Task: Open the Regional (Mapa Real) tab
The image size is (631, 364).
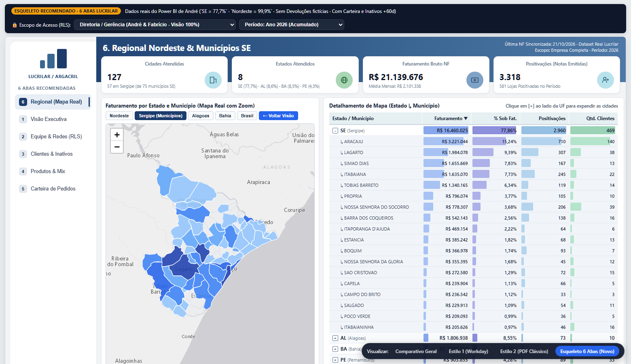Action: [53, 102]
